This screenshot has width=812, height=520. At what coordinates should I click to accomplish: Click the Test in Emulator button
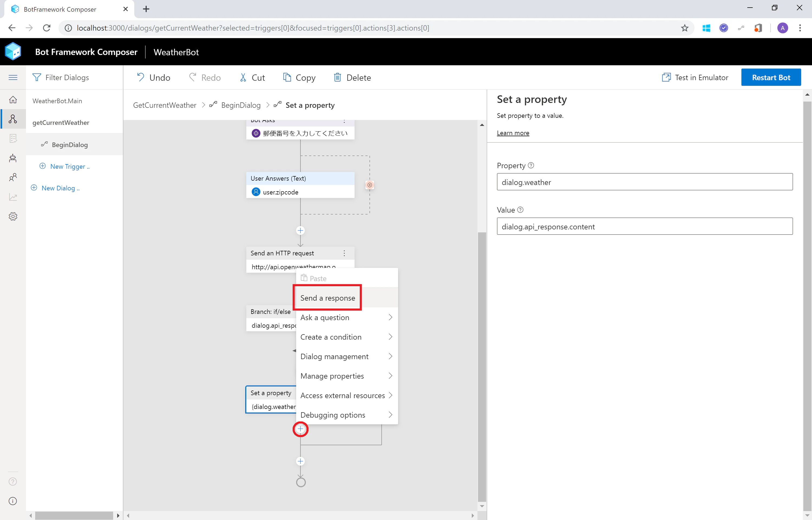click(695, 77)
